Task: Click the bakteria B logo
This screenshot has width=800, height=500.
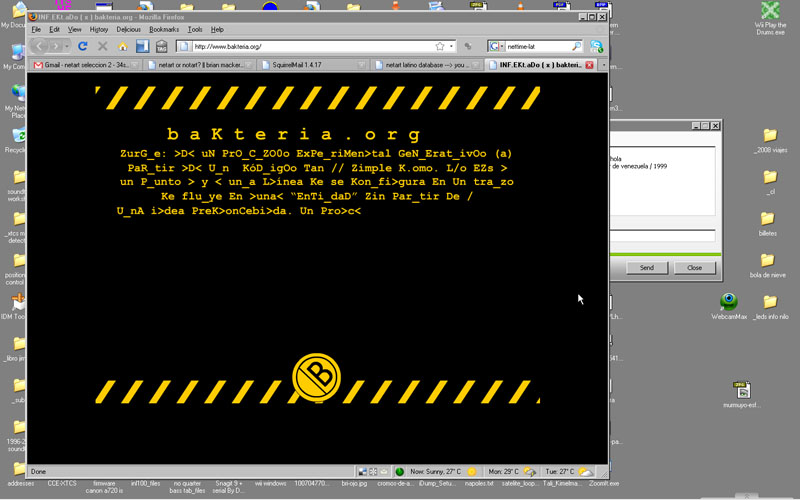Action: pos(316,377)
